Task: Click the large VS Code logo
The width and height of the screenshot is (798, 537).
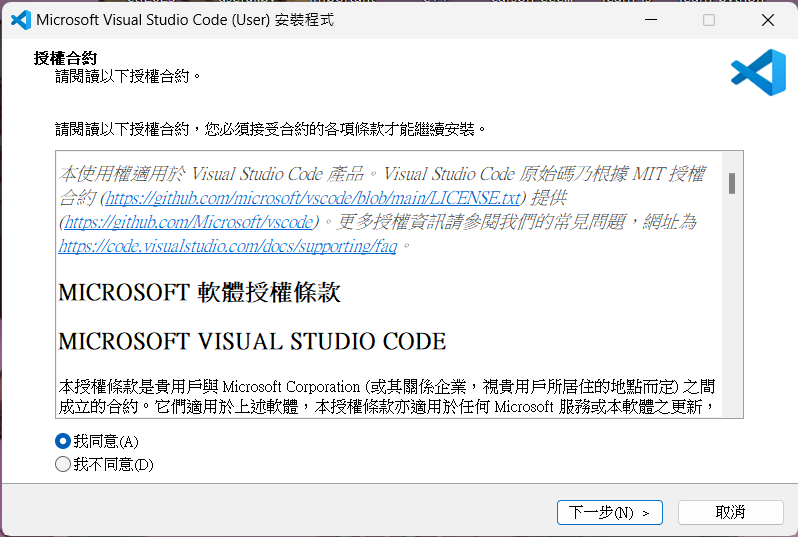Action: pos(758,72)
